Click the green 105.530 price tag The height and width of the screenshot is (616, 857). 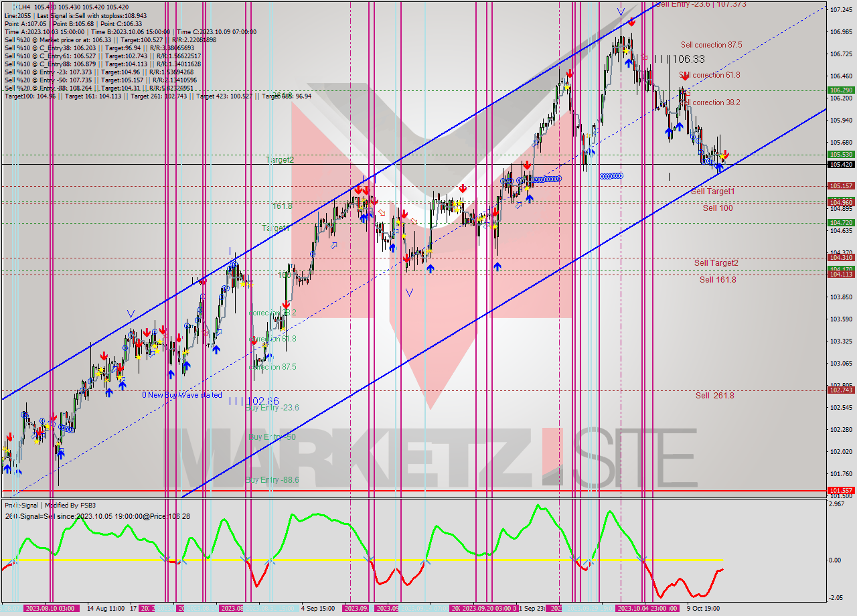coord(841,154)
